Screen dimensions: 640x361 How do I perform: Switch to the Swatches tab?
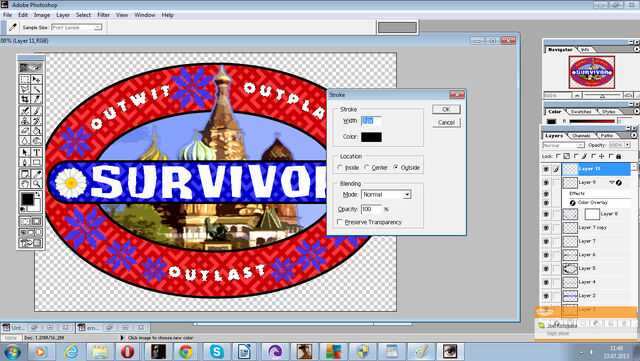(x=580, y=111)
